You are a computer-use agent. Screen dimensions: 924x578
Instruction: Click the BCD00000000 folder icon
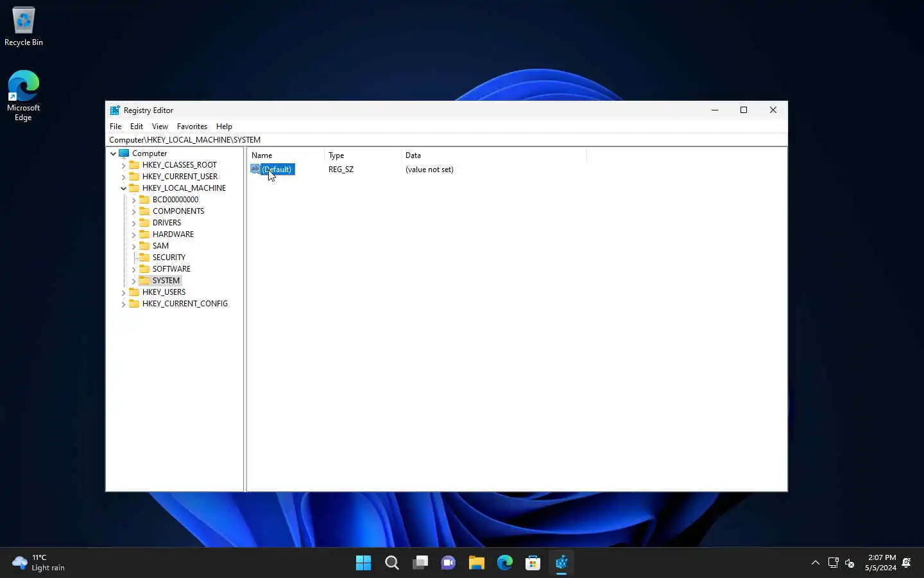[x=144, y=200]
